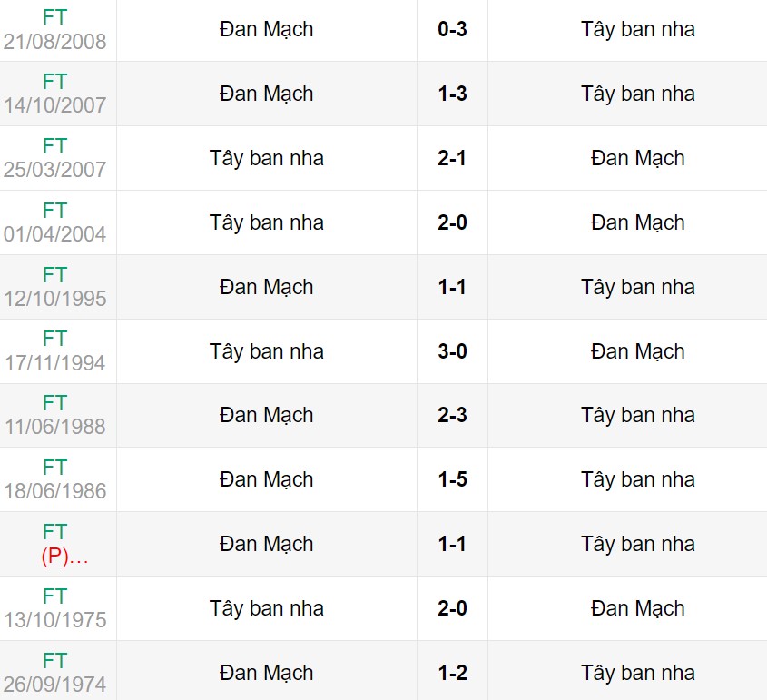Click Đan Mạch in the 11/06/1988 row
Screen dimensions: 767x700
tap(267, 415)
